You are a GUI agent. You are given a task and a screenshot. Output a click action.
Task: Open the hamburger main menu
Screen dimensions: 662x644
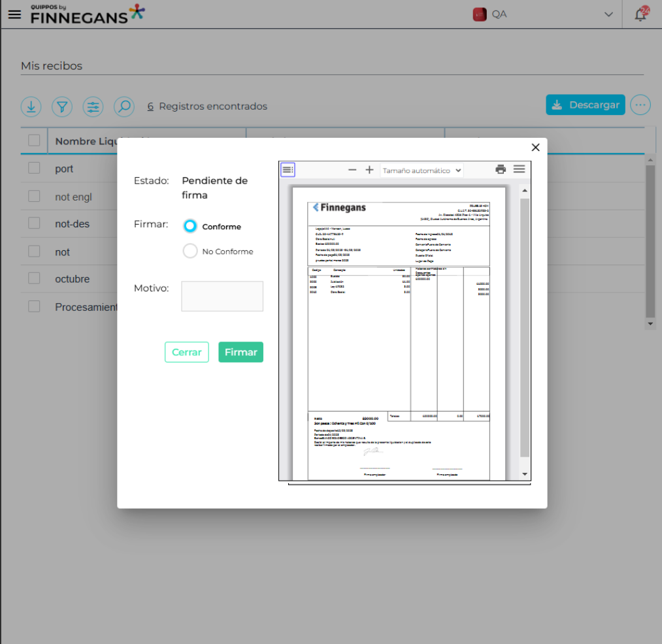point(15,14)
